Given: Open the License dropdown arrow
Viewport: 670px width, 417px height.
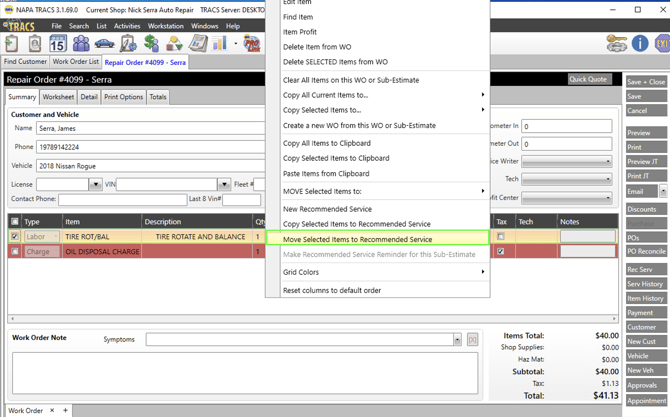Looking at the screenshot, I should [95, 185].
